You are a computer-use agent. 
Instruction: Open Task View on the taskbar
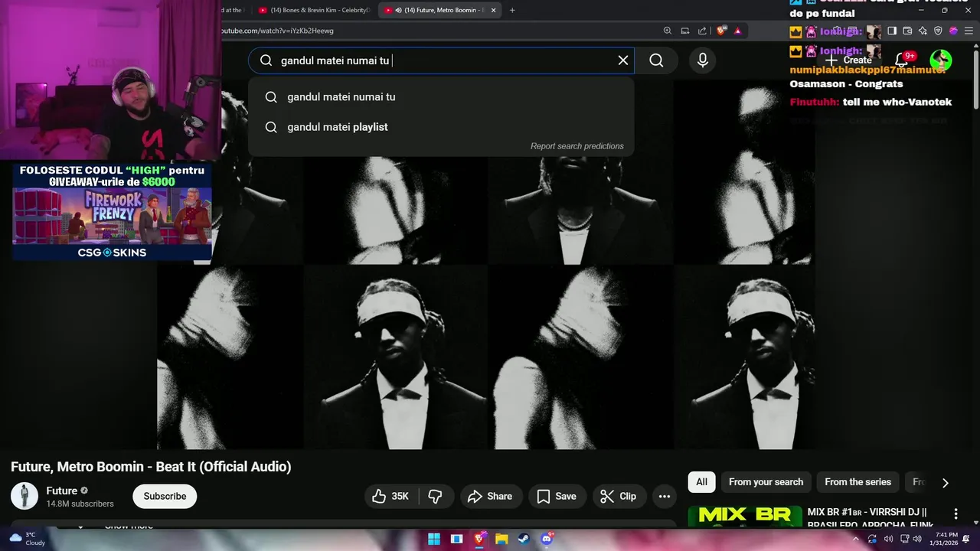[x=457, y=539]
